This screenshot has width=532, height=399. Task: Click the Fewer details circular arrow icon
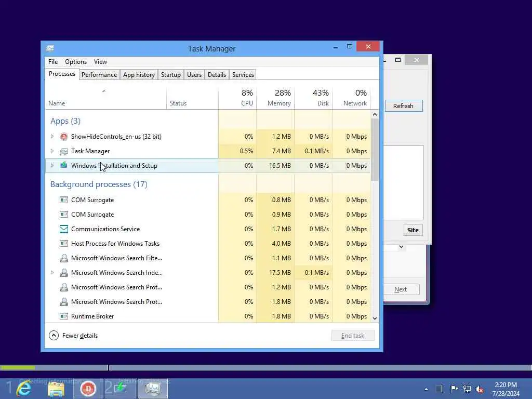pyautogui.click(x=54, y=336)
